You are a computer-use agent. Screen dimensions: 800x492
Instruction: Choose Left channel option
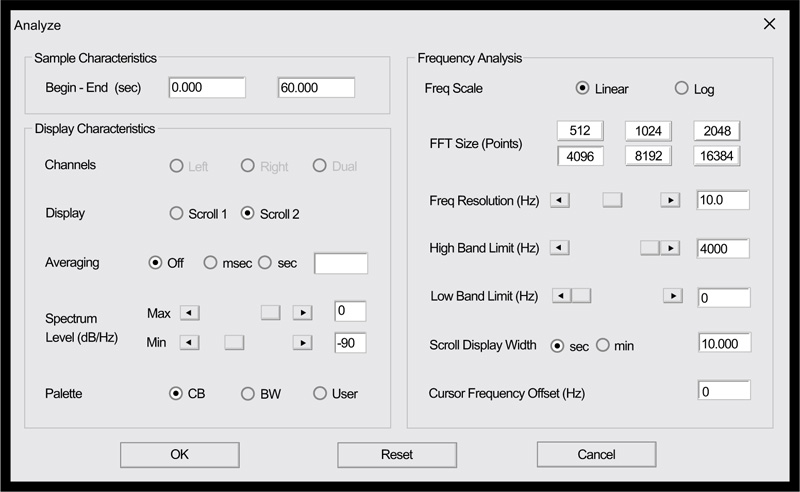point(177,166)
